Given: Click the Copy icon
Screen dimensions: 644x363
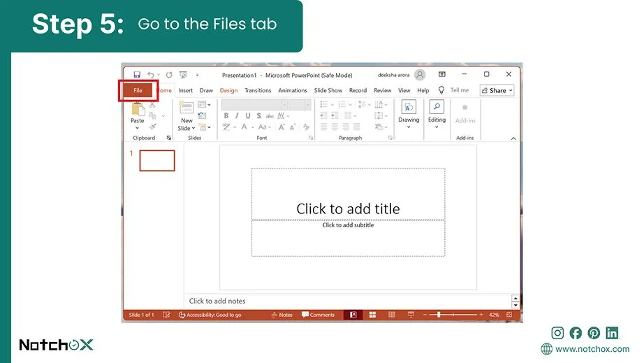Looking at the screenshot, I should coord(152,116).
